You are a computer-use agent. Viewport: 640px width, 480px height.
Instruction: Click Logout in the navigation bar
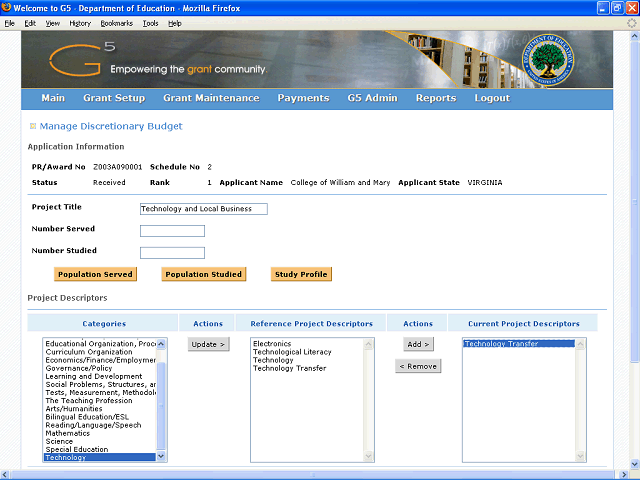[492, 98]
